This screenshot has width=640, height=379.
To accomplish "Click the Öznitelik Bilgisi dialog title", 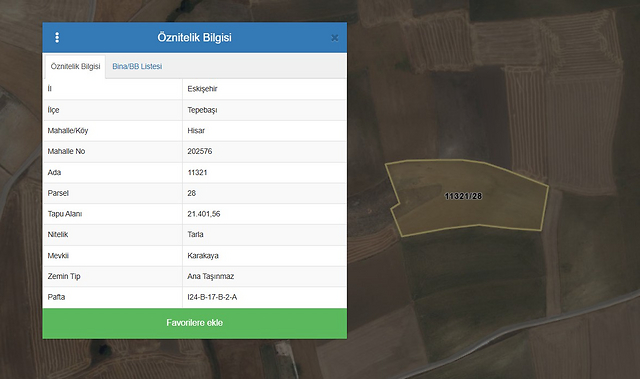I will (x=194, y=38).
